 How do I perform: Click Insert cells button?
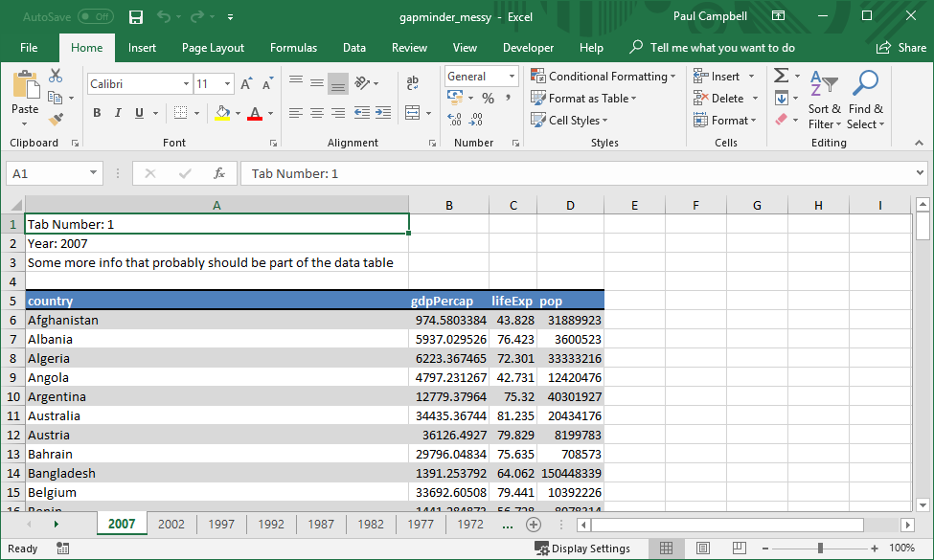point(717,77)
